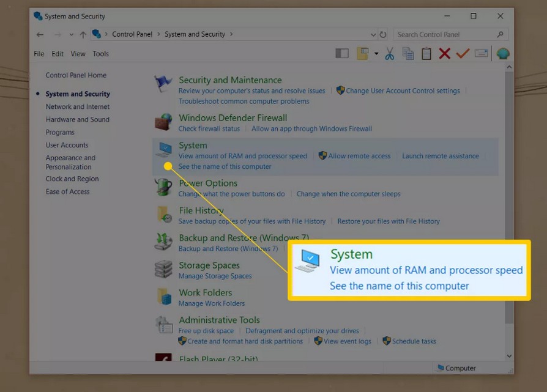Click Allow remote access
This screenshot has height=392, width=547.
pyautogui.click(x=359, y=156)
